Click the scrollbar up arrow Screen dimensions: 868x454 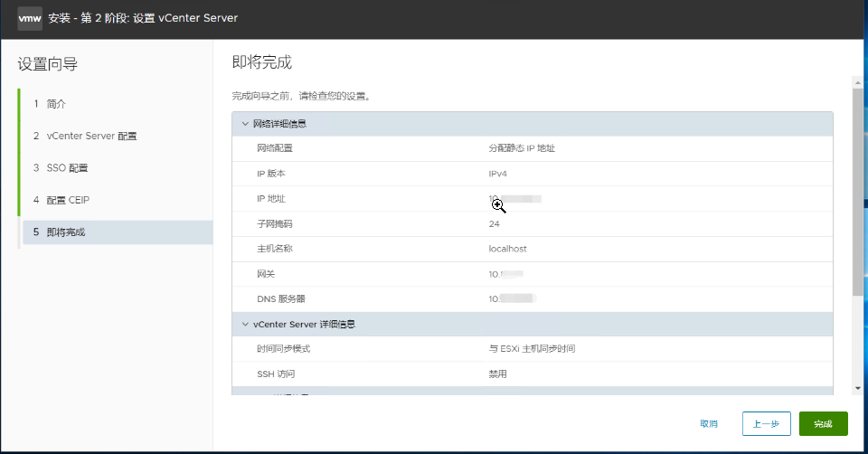point(857,82)
